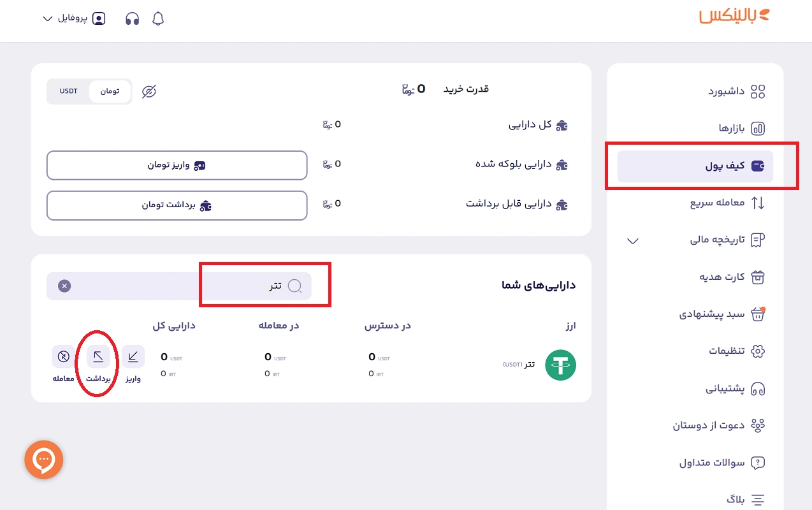The width and height of the screenshot is (812, 510).
Task: Click the gear icon beside تنظیمات
Action: click(757, 351)
